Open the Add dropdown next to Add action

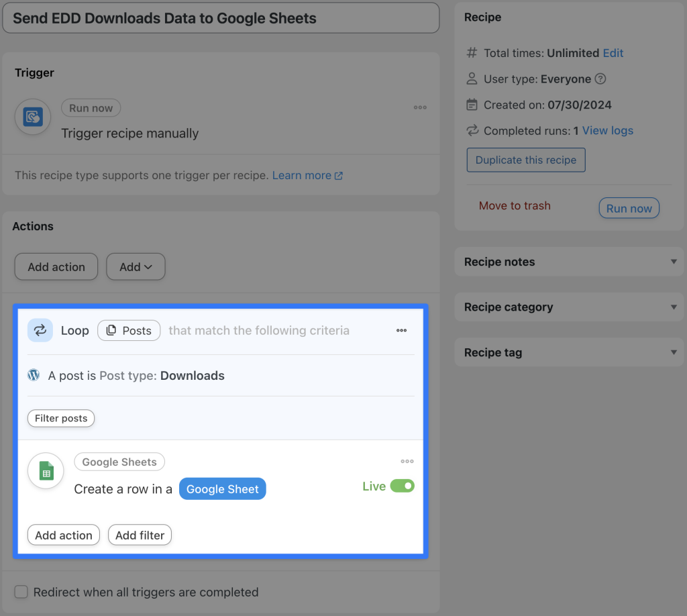point(136,266)
